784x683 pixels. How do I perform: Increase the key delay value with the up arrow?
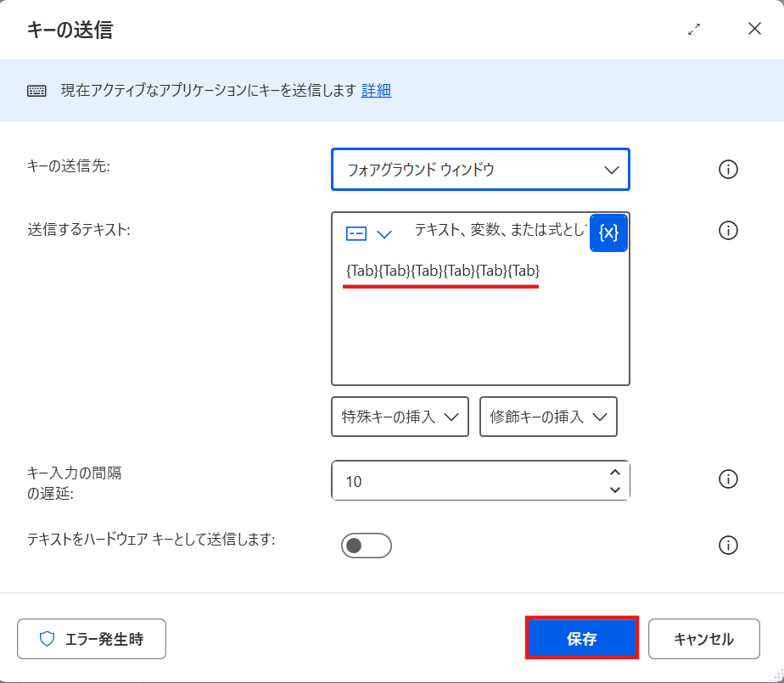615,473
